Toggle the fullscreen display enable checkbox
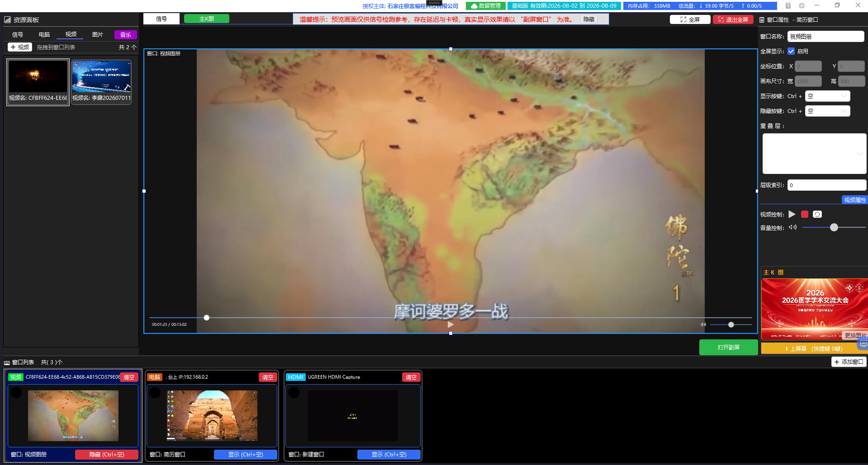Image resolution: width=868 pixels, height=465 pixels. pyautogui.click(x=791, y=51)
